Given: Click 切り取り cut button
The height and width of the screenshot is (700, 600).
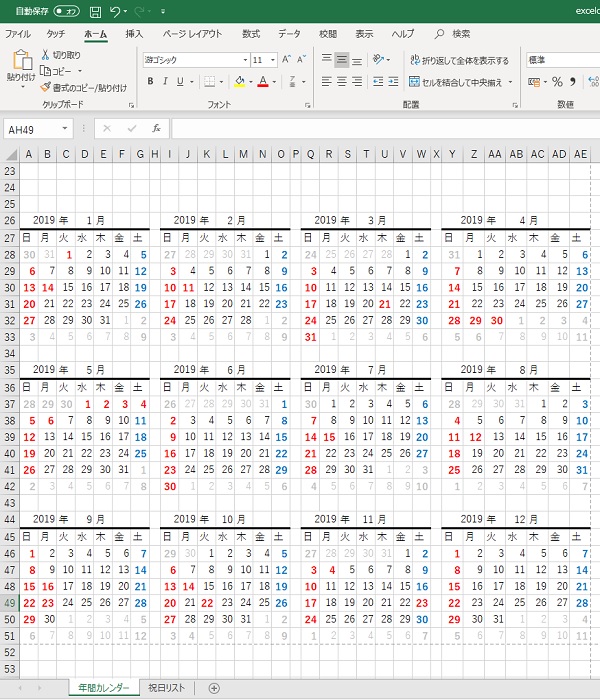Looking at the screenshot, I should (x=61, y=55).
